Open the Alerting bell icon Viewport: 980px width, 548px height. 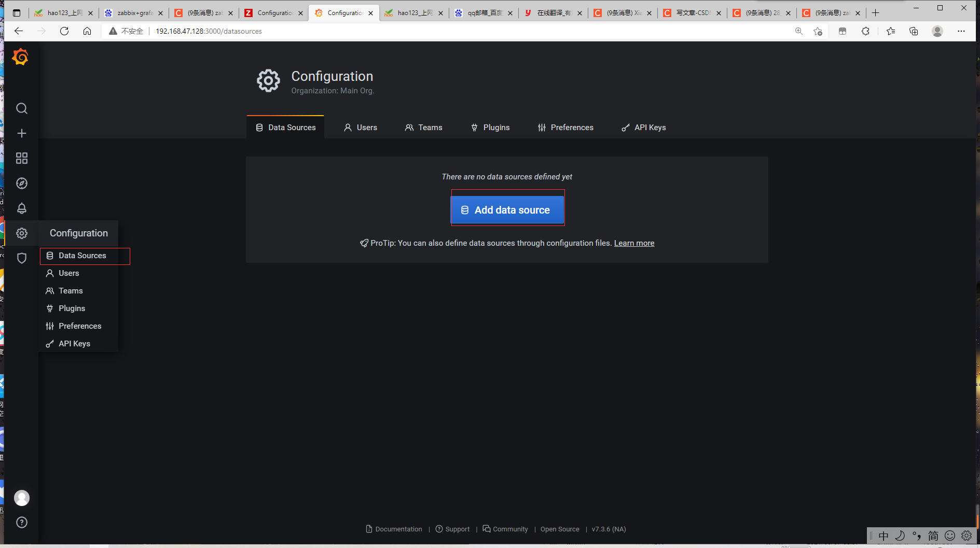point(22,208)
